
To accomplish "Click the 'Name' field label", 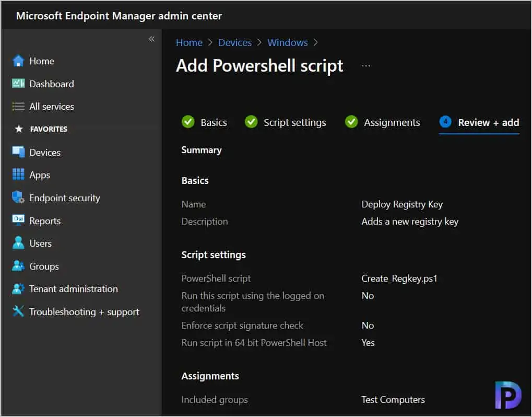I will click(x=193, y=204).
